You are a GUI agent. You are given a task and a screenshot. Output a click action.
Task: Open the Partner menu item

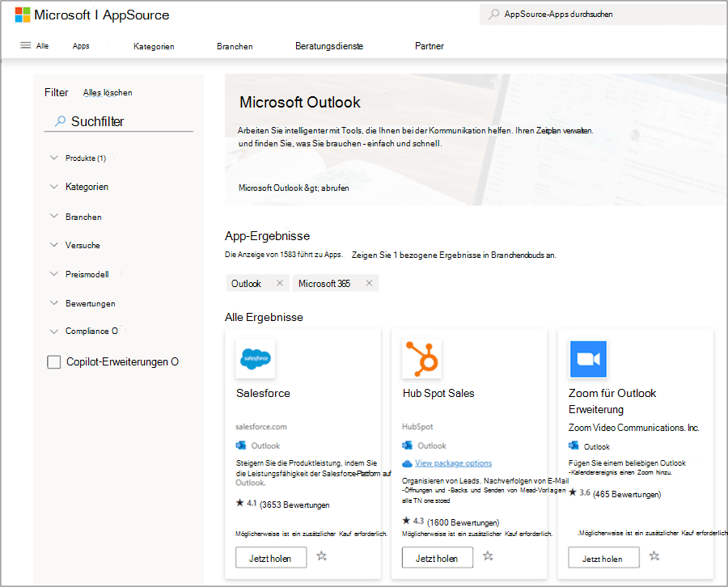(430, 46)
